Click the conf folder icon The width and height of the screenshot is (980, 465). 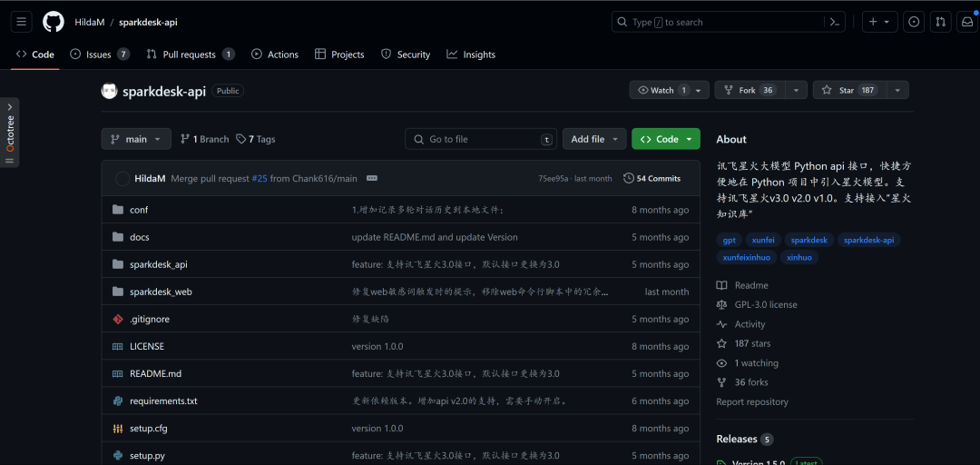click(117, 210)
